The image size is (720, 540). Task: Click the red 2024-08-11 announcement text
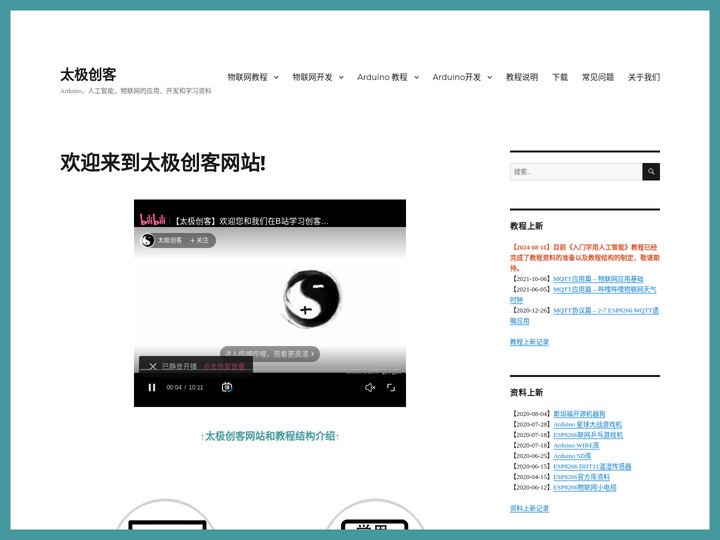(x=585, y=258)
